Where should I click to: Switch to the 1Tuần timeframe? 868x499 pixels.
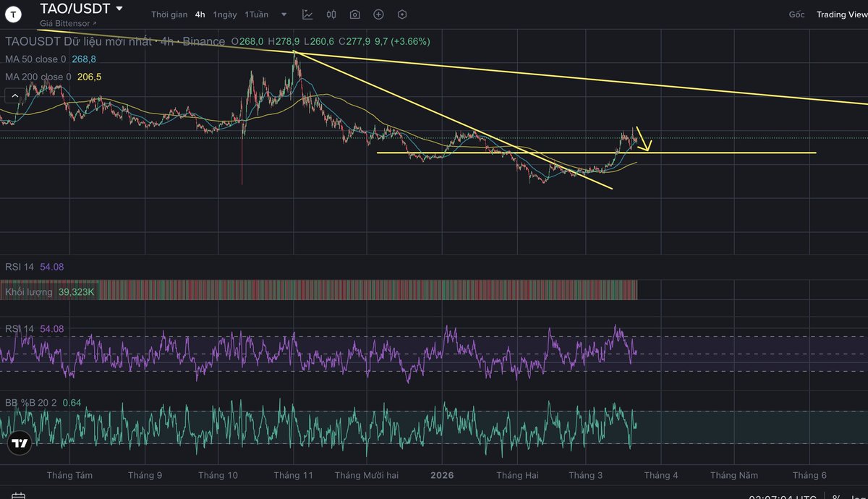[256, 14]
